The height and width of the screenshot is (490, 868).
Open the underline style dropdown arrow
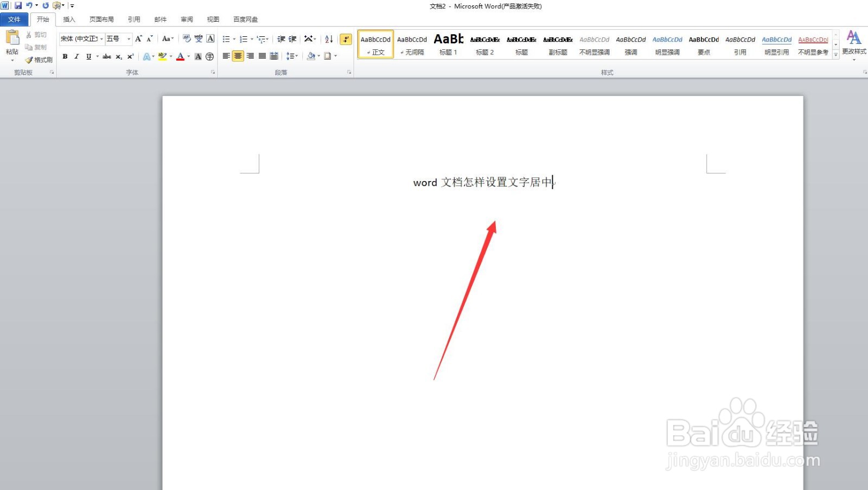[98, 56]
